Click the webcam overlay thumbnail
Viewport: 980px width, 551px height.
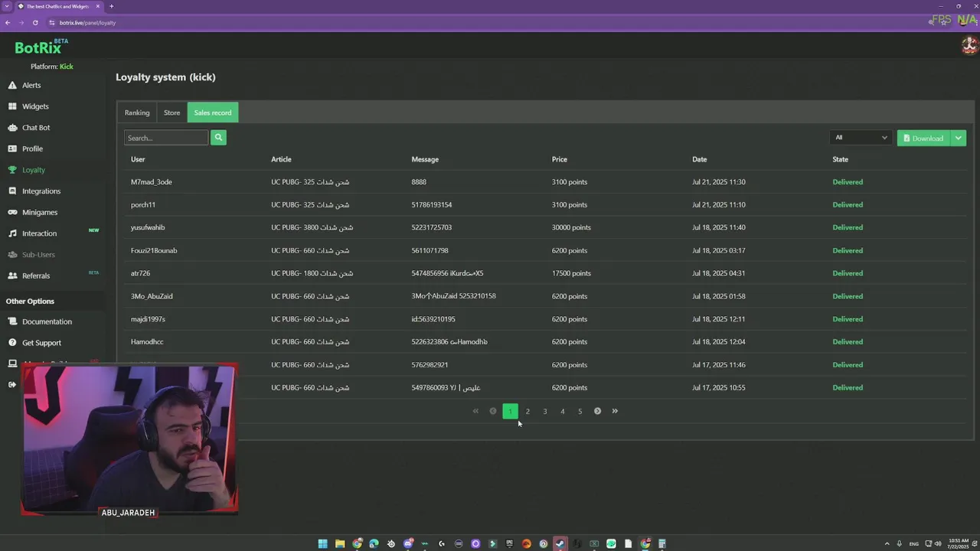129,439
